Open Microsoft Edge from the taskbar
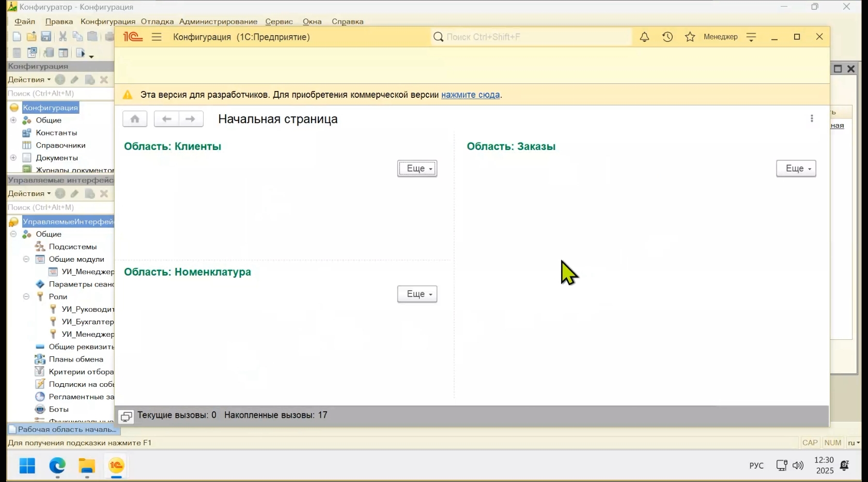This screenshot has height=482, width=868. coord(57,465)
